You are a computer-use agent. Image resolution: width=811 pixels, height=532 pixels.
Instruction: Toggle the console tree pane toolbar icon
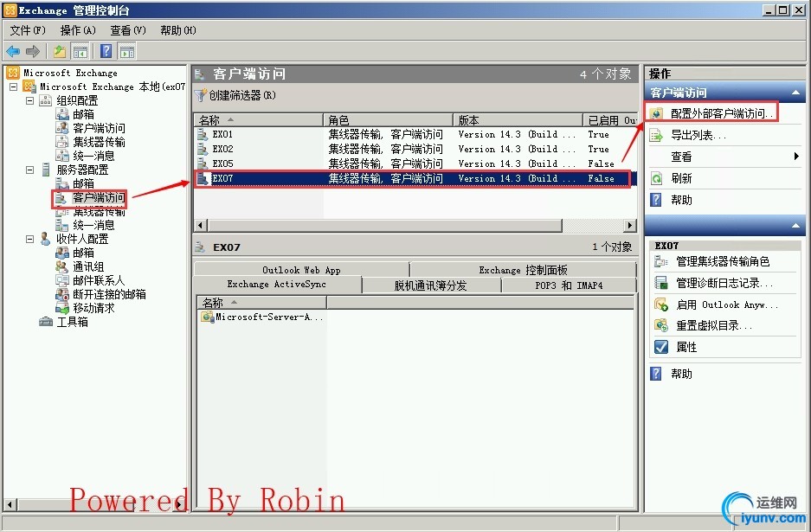pyautogui.click(x=80, y=51)
